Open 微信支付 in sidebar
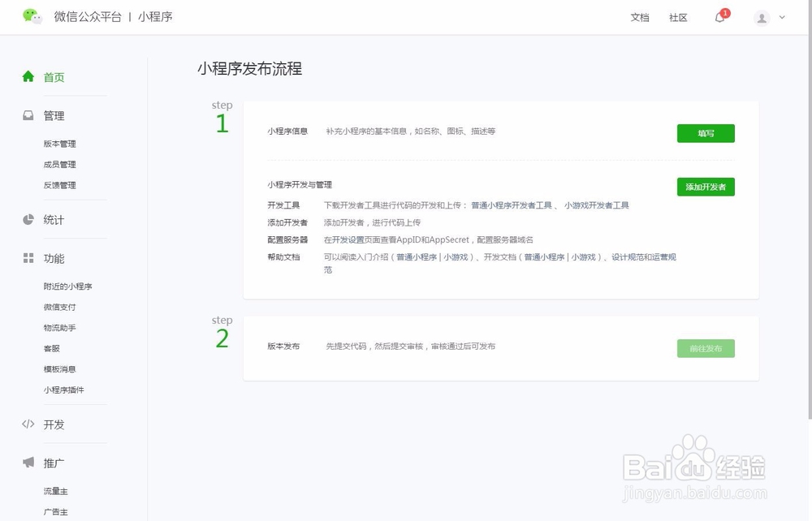 59,307
